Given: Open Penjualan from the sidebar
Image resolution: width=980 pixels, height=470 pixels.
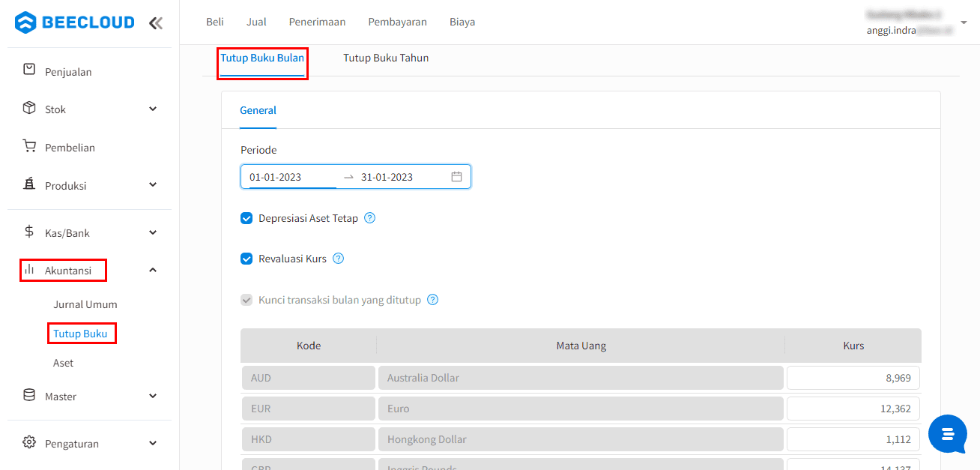Looking at the screenshot, I should pyautogui.click(x=67, y=72).
